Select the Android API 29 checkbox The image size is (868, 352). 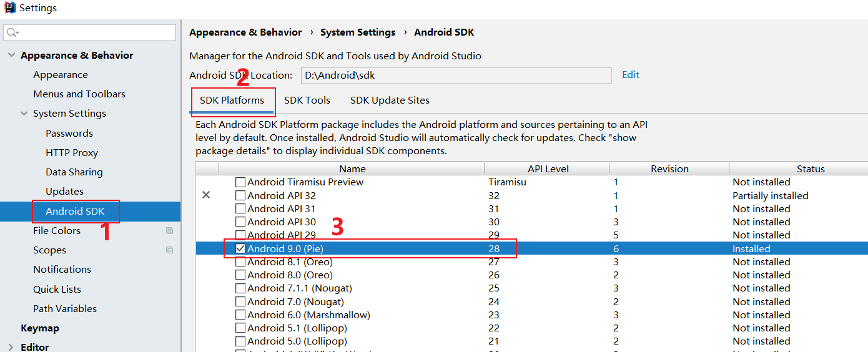coord(240,235)
